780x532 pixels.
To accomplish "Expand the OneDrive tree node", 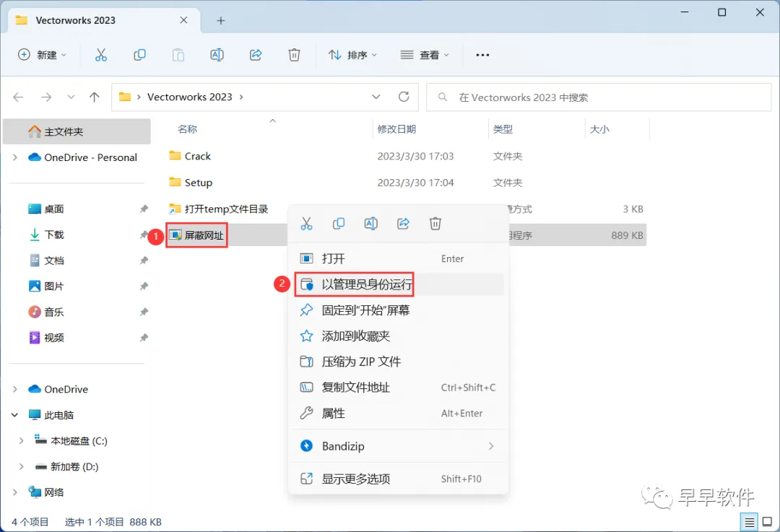I will [15, 389].
